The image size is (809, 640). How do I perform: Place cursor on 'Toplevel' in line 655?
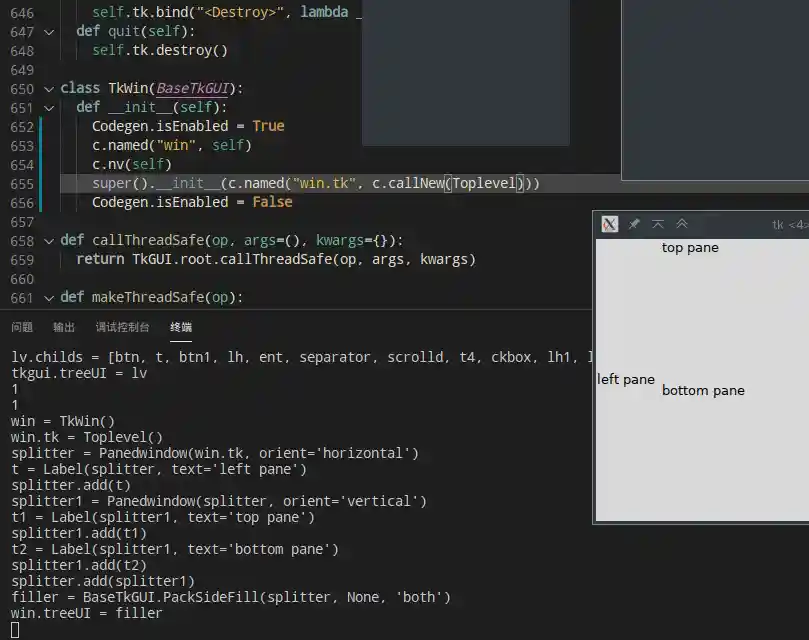click(484, 183)
